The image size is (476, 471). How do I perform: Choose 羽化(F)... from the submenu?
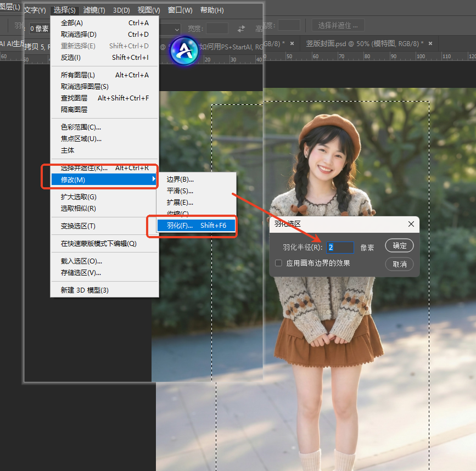tap(180, 225)
